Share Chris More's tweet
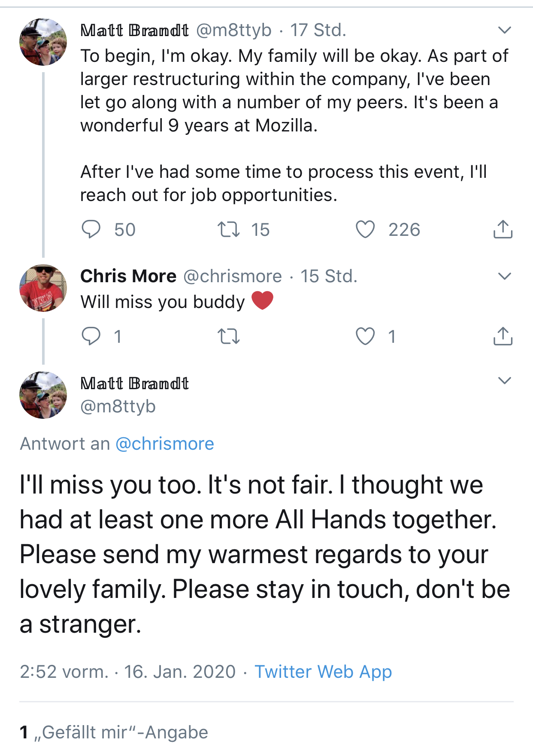 point(503,336)
